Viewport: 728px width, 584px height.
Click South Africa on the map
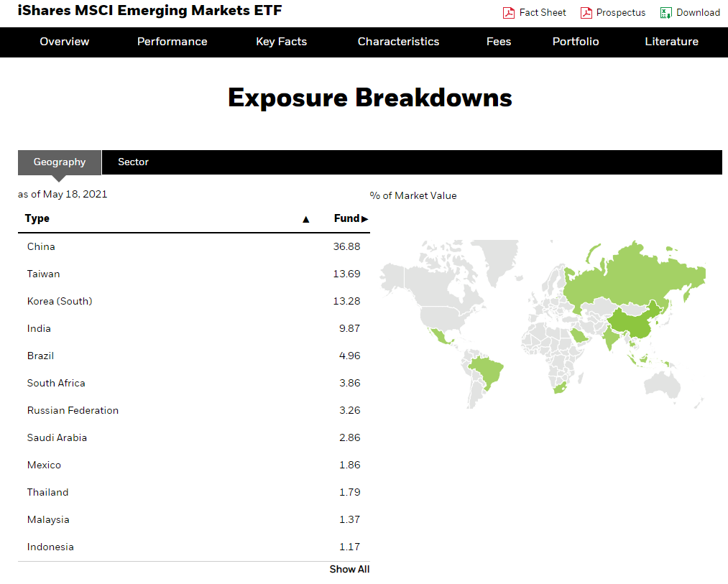(x=560, y=388)
